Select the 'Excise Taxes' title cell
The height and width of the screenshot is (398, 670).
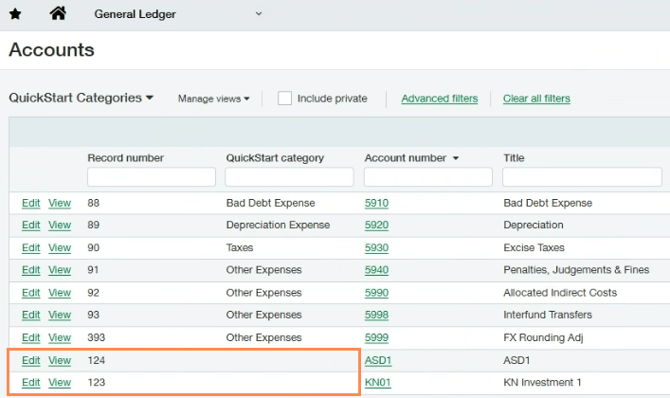[534, 248]
